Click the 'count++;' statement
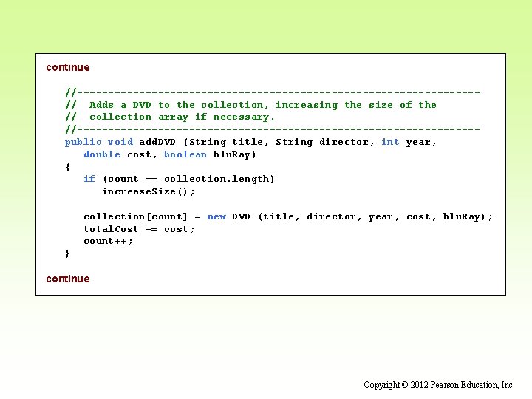The width and height of the screenshot is (532, 399). click(x=108, y=241)
